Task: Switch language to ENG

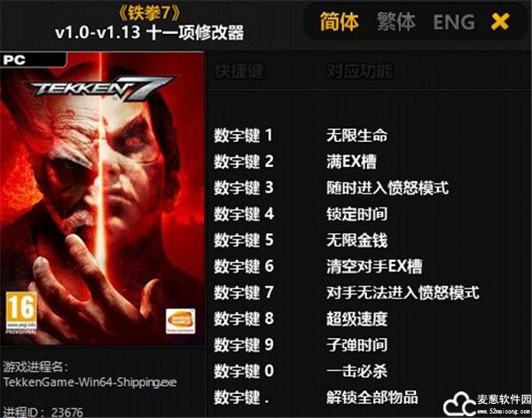Action: tap(454, 22)
